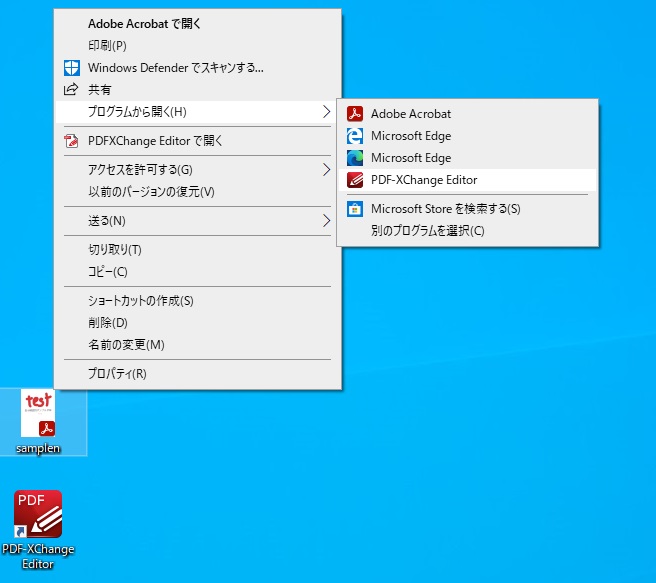The width and height of the screenshot is (656, 583).
Task: Select 'Windows Defender でスキャンする...'
Action: [x=197, y=68]
